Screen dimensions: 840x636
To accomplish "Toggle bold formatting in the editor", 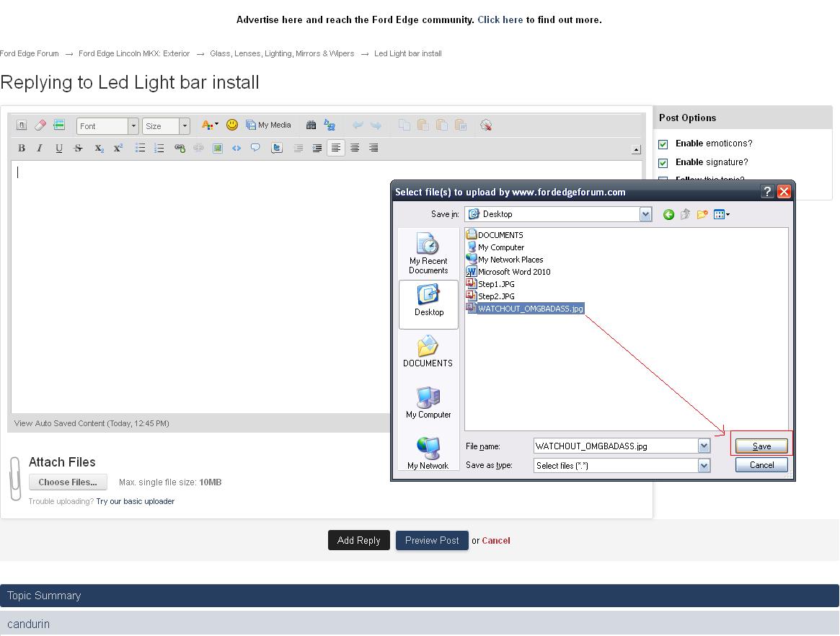I will pyautogui.click(x=22, y=148).
